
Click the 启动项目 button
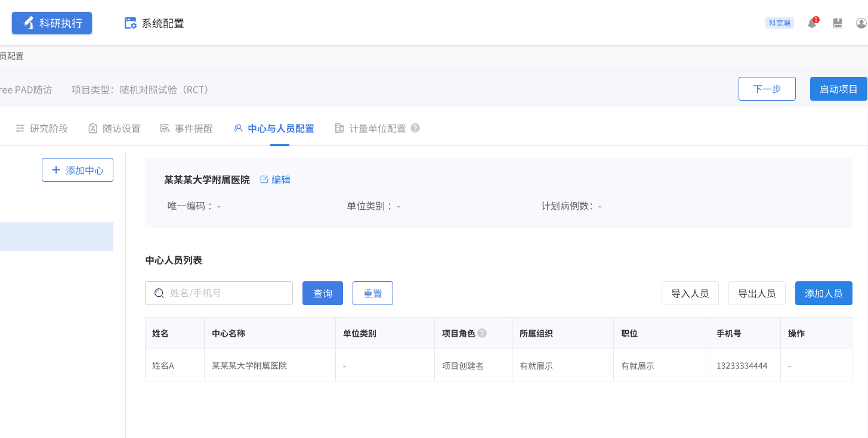(838, 89)
